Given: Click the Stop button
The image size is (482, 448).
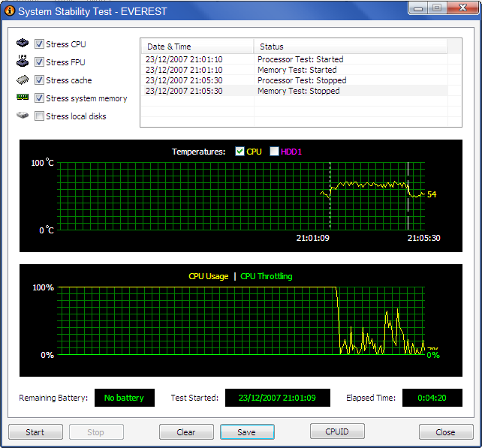Looking at the screenshot, I should (96, 432).
